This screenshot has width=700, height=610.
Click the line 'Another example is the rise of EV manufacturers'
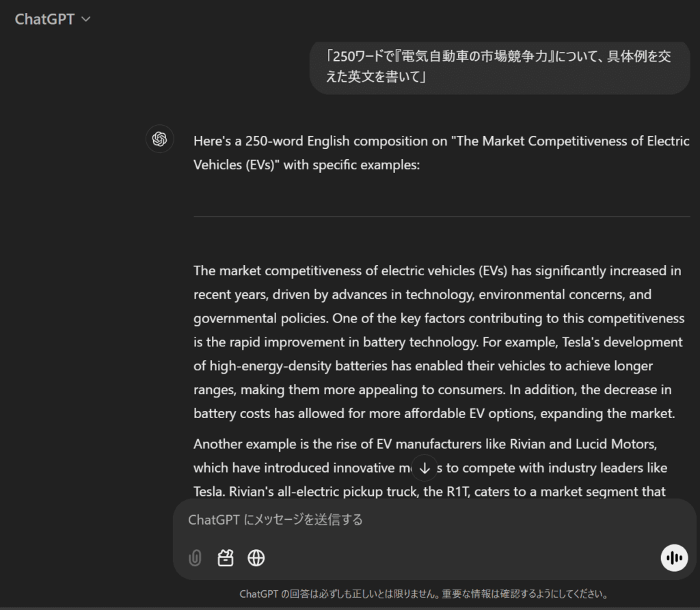point(425,444)
